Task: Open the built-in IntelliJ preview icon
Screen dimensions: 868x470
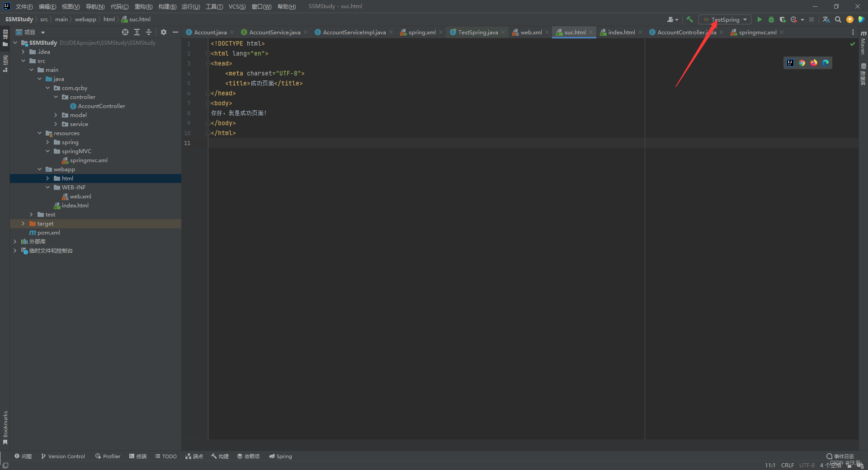Action: tap(790, 63)
